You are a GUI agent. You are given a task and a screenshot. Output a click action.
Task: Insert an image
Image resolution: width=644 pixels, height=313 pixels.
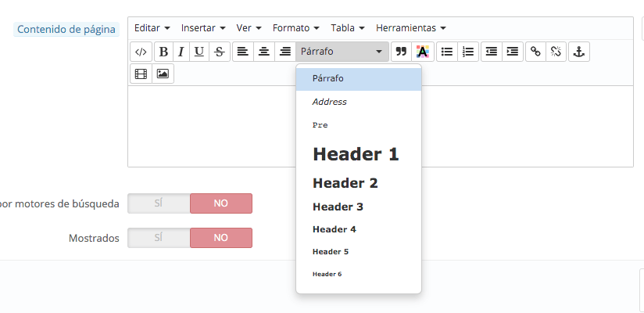pyautogui.click(x=163, y=74)
